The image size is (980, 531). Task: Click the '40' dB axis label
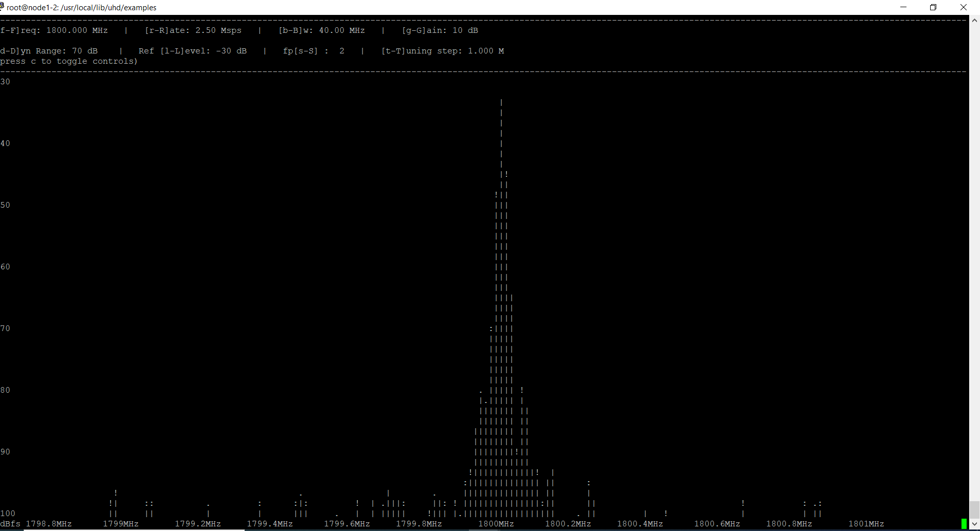[5, 143]
